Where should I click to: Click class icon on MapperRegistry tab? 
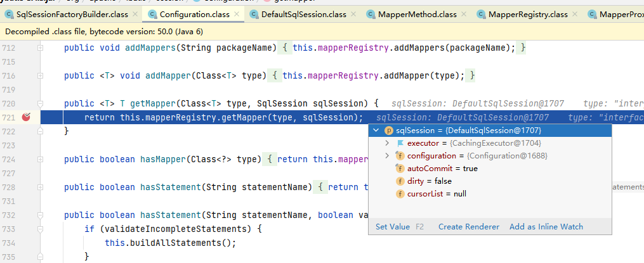pos(482,15)
